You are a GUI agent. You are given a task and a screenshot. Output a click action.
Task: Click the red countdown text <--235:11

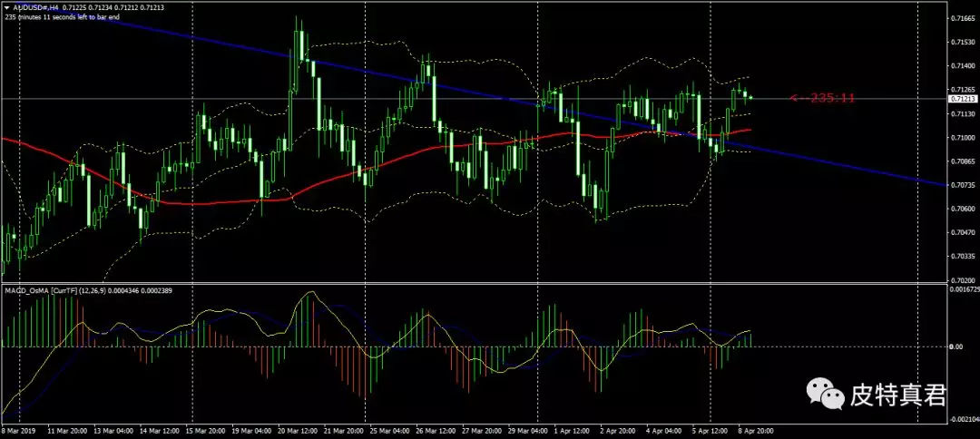click(x=822, y=98)
